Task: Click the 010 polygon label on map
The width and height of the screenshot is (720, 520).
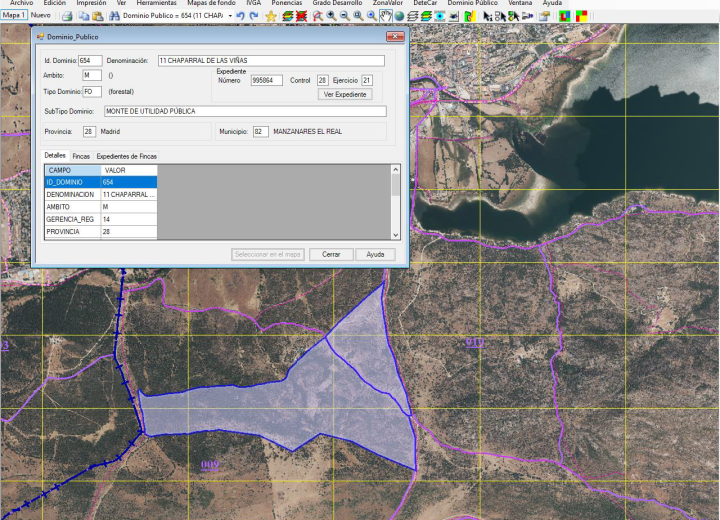Action: pyautogui.click(x=475, y=343)
